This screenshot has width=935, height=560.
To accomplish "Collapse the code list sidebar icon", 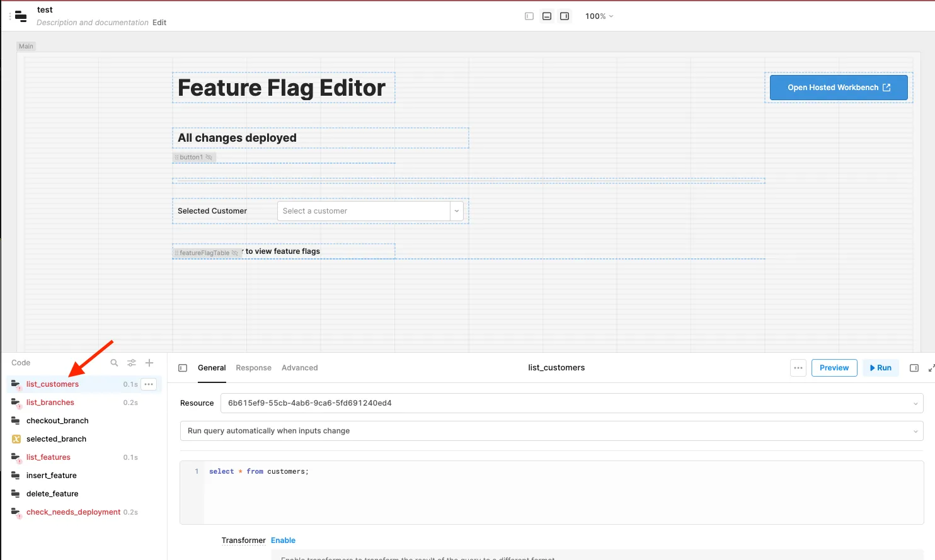I will 183,368.
